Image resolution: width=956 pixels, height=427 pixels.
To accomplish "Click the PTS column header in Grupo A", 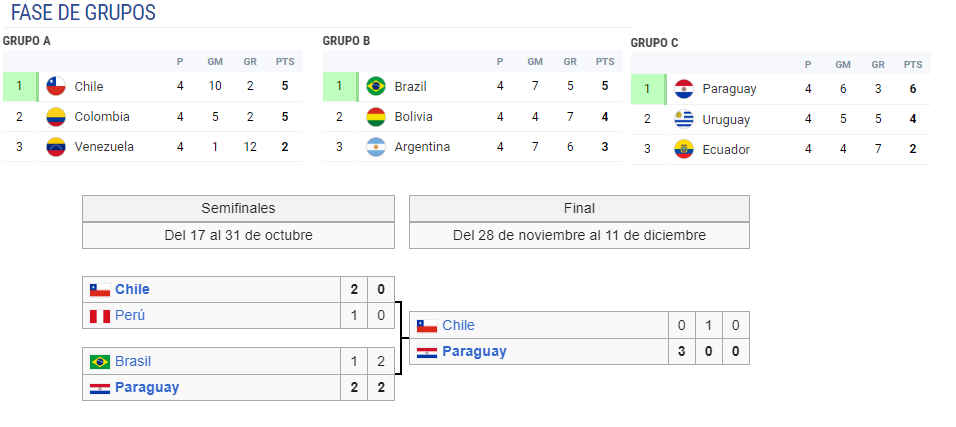I will click(x=285, y=62).
